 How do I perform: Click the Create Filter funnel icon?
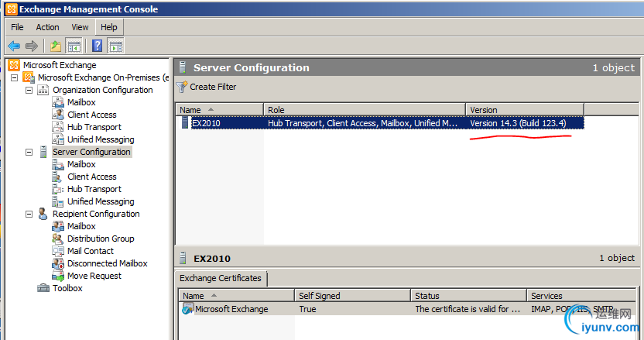click(182, 88)
